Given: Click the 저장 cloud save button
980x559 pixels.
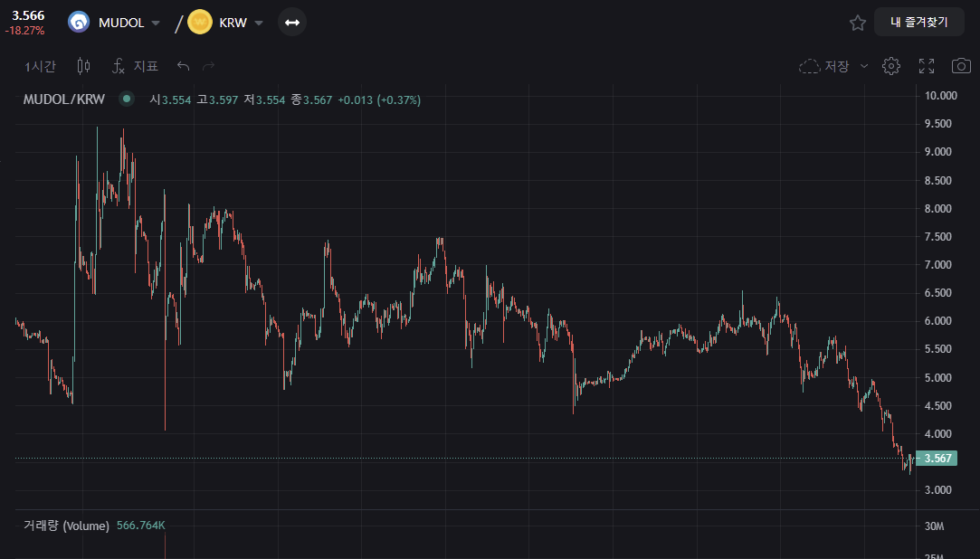Looking at the screenshot, I should tap(823, 66).
